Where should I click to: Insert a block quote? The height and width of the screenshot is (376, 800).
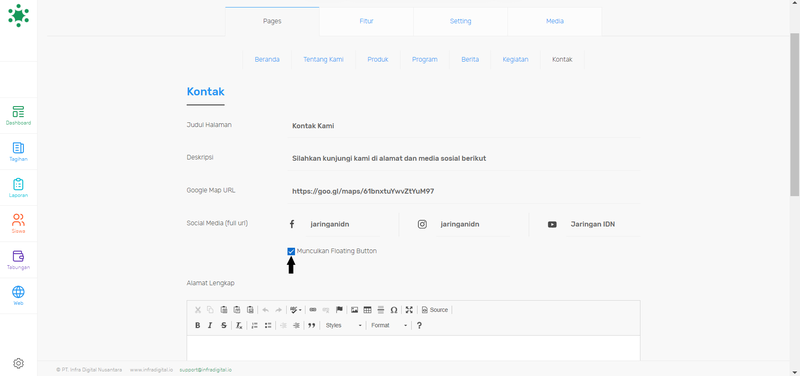(x=311, y=325)
